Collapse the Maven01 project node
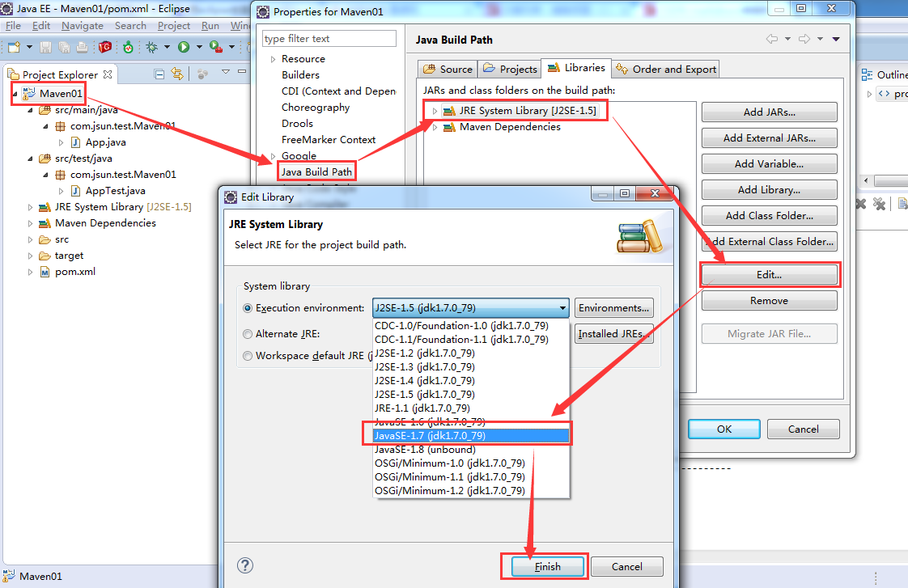Screen dimensions: 908x588 point(15,94)
